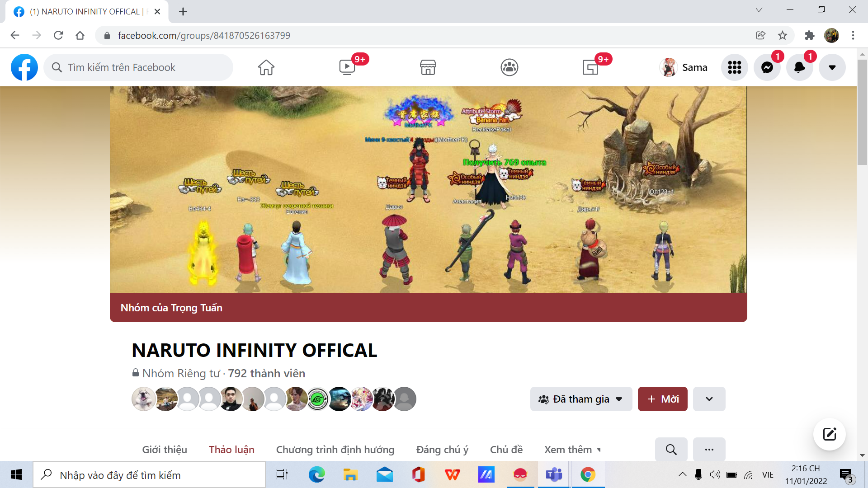Open the Facebook menu grid icon
Viewport: 868px width, 488px height.
(735, 67)
